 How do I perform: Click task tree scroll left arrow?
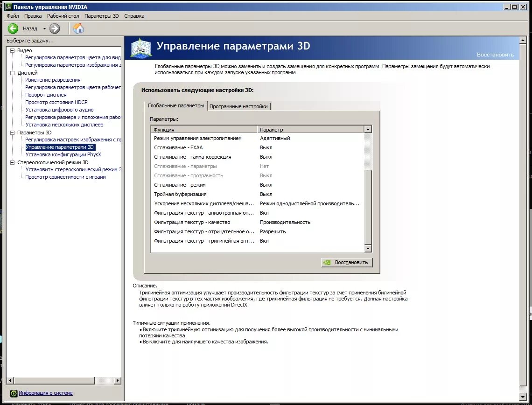[10, 381]
